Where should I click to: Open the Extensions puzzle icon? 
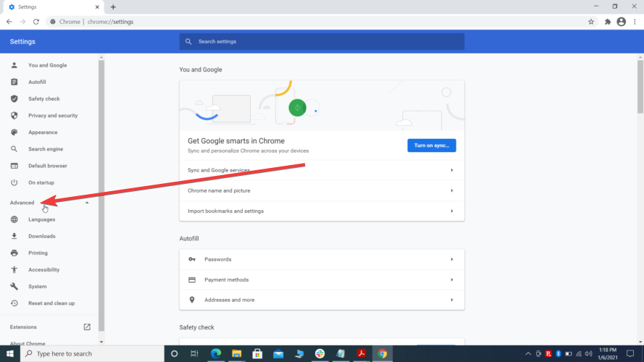pyautogui.click(x=608, y=22)
